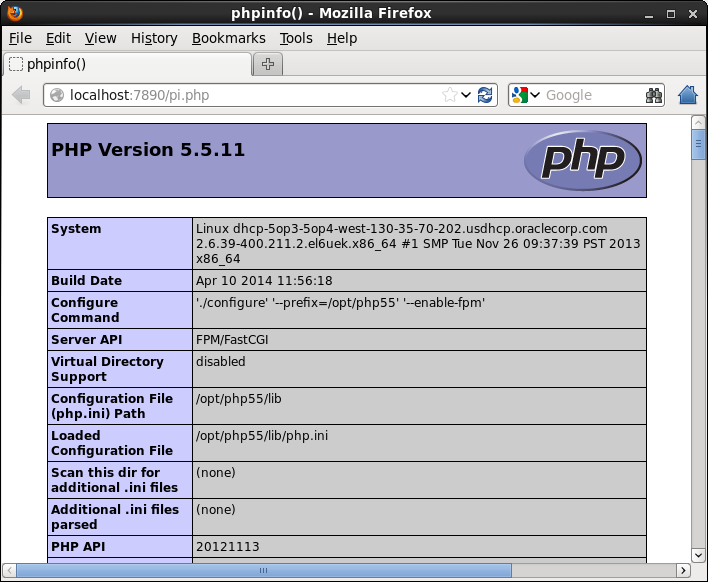Click the Configure Command label
Screen dimensions: 708x582
tap(85, 310)
